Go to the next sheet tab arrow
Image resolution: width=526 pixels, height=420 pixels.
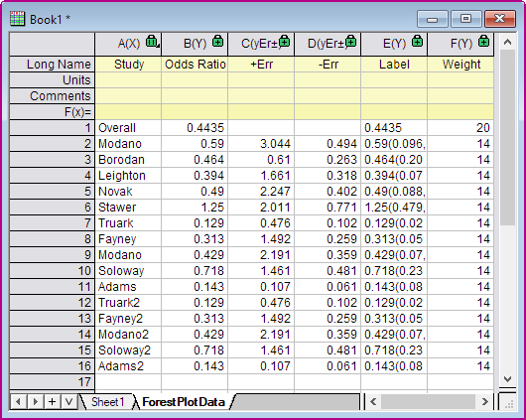tap(35, 401)
